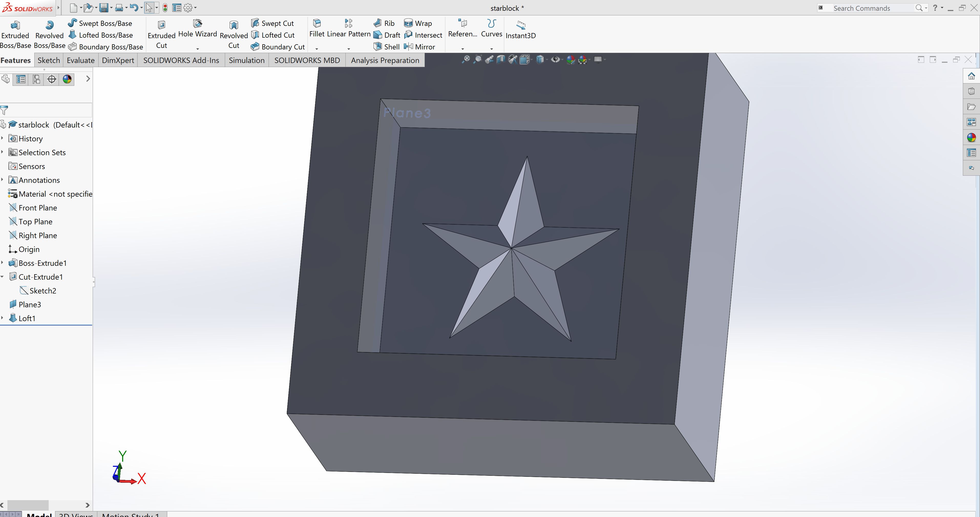Open the Simulation tab

(247, 60)
